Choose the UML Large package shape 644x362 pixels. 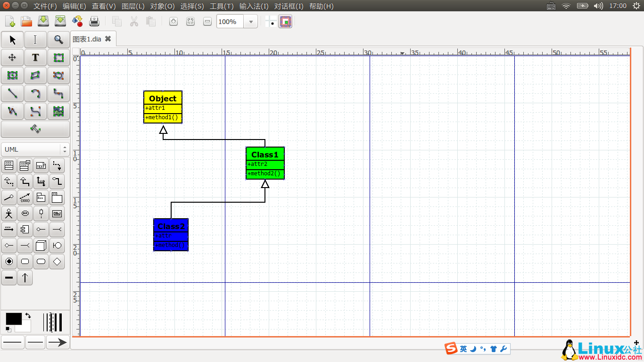point(57,197)
